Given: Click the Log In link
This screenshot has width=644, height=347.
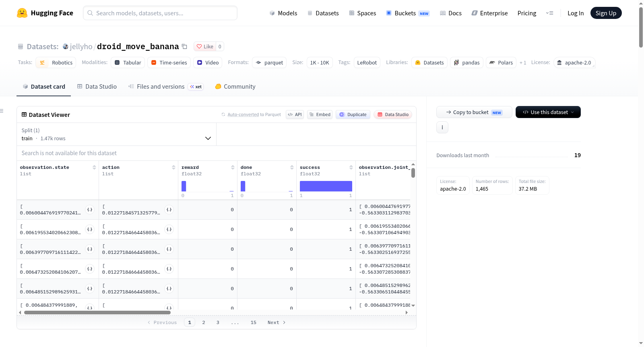Looking at the screenshot, I should 576,13.
